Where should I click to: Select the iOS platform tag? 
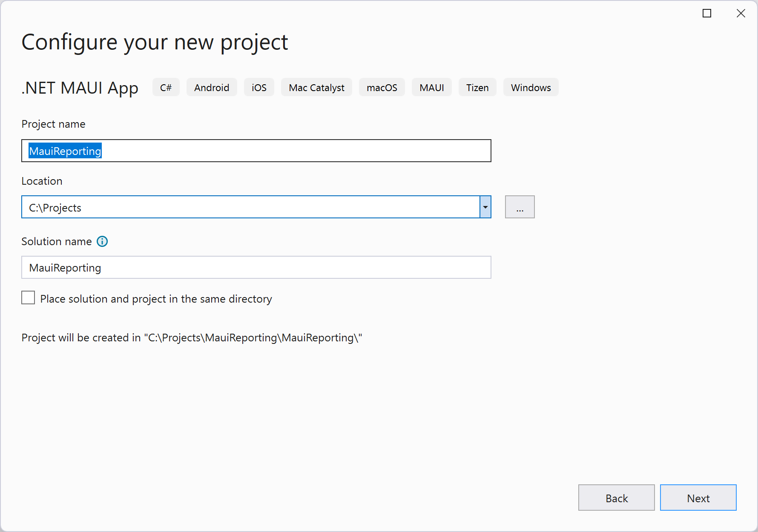tap(259, 88)
